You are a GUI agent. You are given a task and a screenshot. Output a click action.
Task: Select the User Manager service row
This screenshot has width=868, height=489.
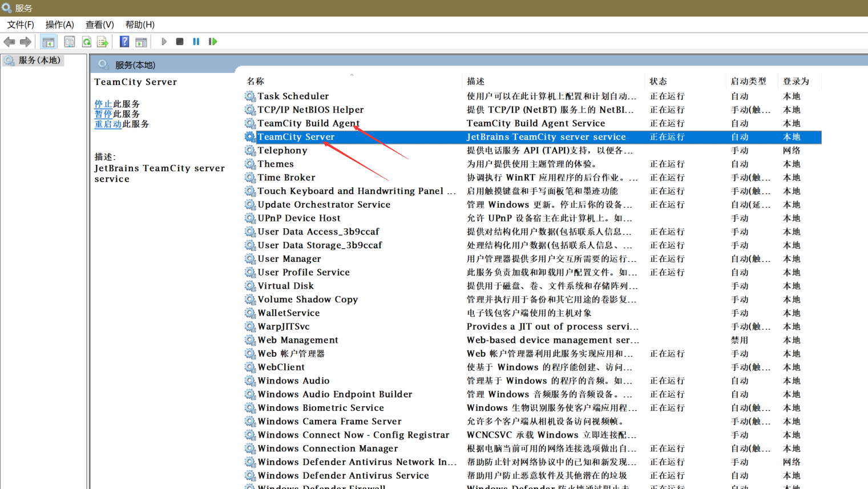pos(532,258)
